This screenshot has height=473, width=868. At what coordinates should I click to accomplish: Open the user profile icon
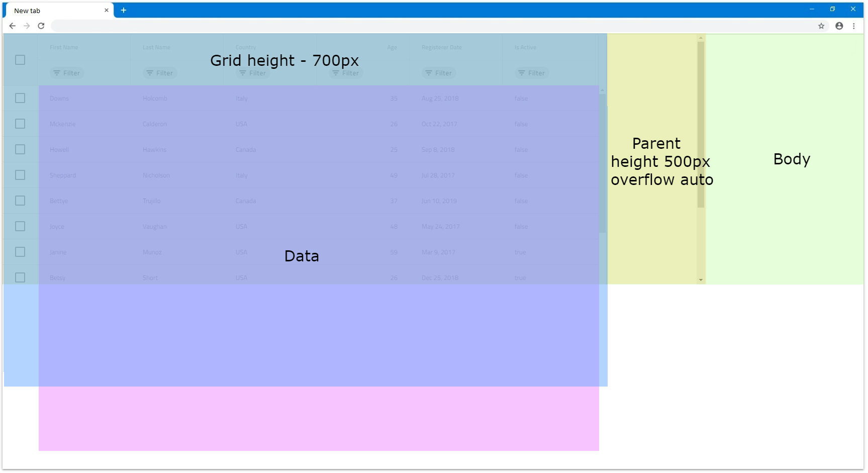839,26
